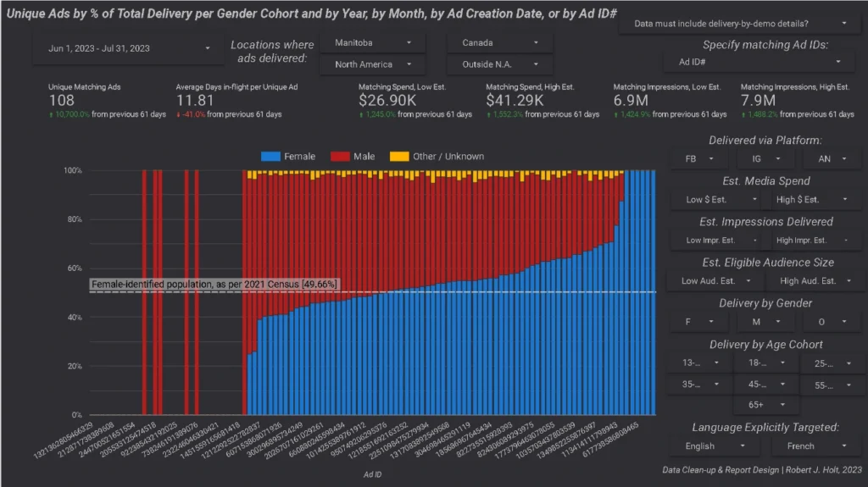The height and width of the screenshot is (487, 868).
Task: Click the yellow Other / Unknown legend swatch
Action: (398, 157)
